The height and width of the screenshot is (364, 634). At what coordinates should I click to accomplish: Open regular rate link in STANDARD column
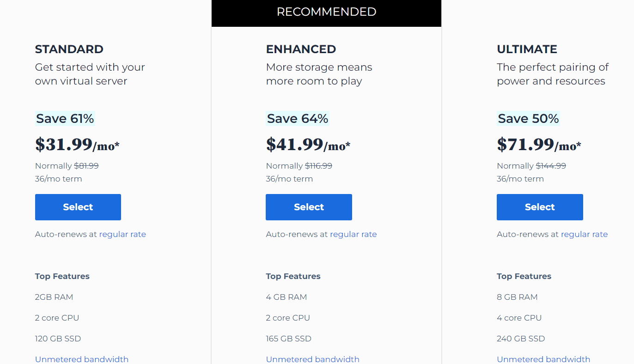(122, 234)
